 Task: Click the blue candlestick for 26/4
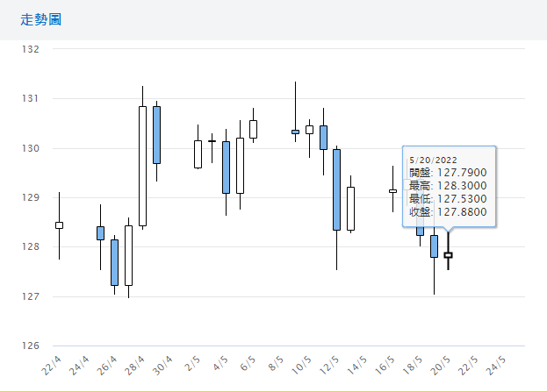pyautogui.click(x=114, y=262)
